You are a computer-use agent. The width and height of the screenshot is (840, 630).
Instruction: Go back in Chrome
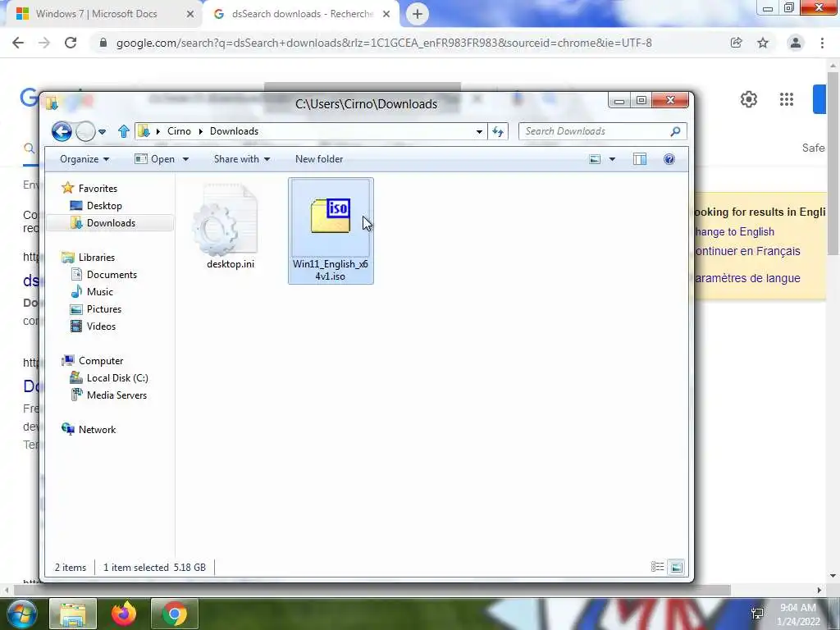coord(18,43)
